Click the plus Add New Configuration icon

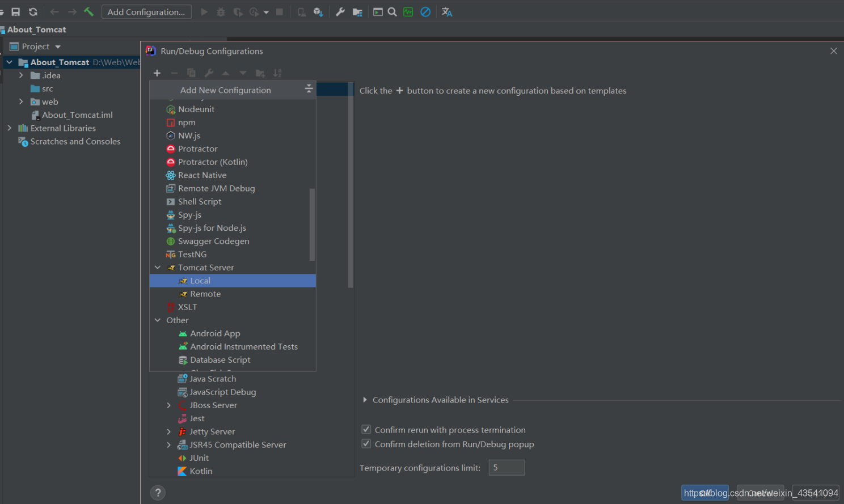pos(157,73)
